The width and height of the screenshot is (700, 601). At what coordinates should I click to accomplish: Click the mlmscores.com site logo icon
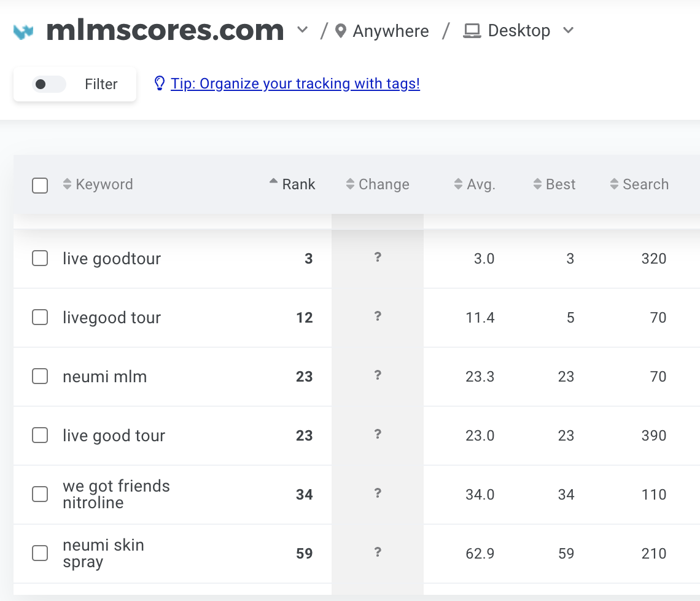24,31
